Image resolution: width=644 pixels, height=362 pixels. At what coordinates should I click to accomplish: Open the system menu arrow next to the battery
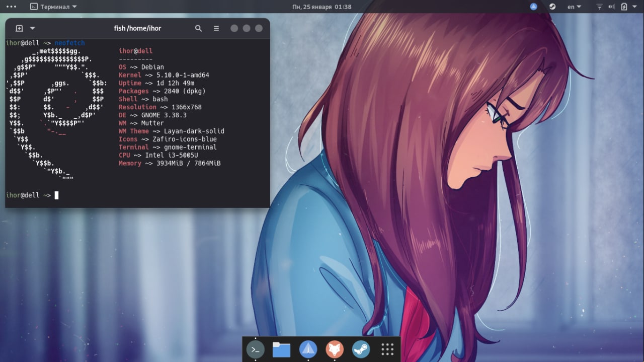click(x=635, y=7)
